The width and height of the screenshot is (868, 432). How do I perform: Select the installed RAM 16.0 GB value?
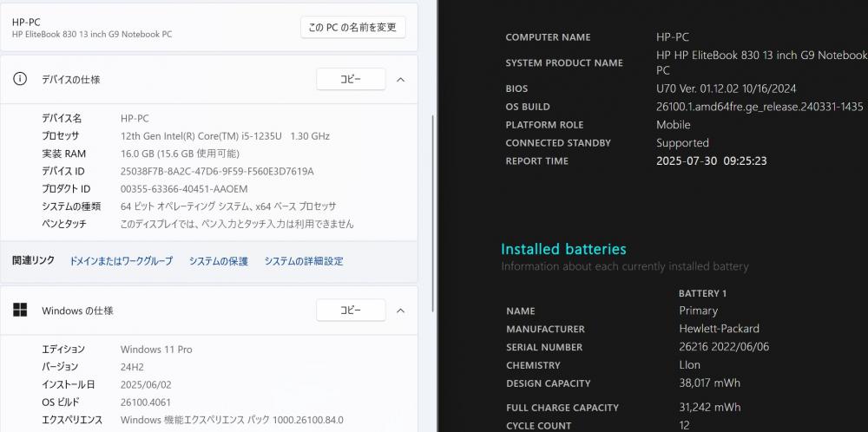tap(180, 154)
